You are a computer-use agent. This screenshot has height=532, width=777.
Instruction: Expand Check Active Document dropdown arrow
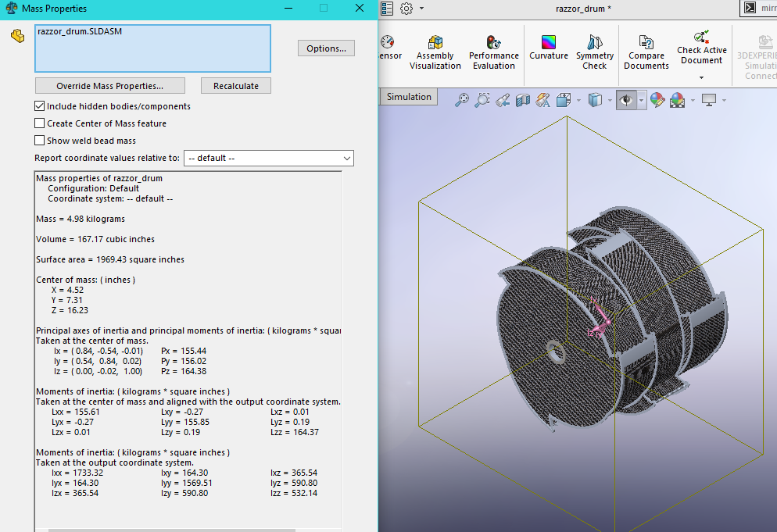click(x=701, y=77)
